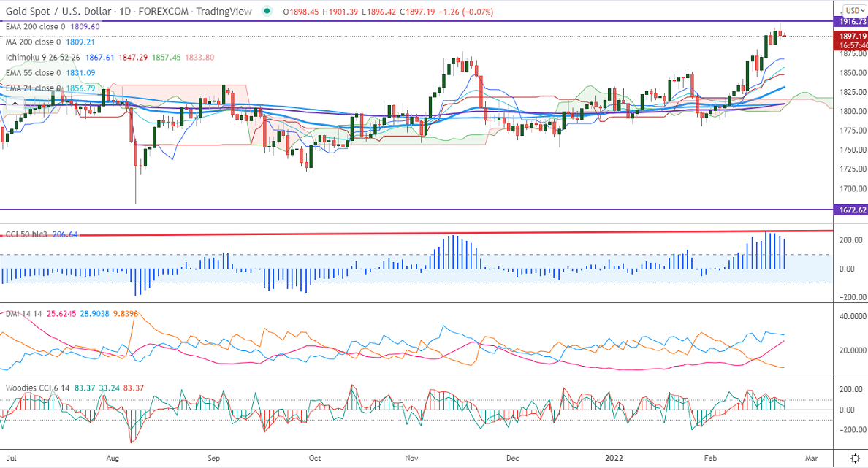Viewport: 868px width, 468px height.
Task: Click the Ichimoku value 1833.80
Action: point(199,58)
